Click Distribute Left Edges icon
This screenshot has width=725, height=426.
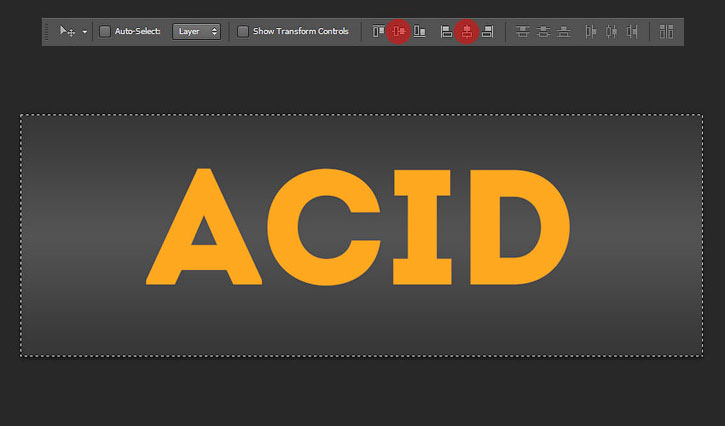[590, 31]
